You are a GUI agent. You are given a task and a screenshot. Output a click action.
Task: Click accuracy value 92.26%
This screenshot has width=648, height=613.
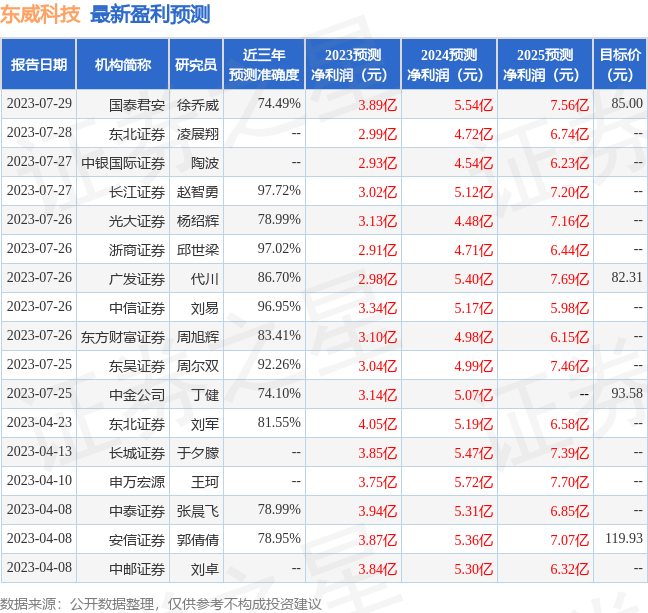tap(279, 365)
